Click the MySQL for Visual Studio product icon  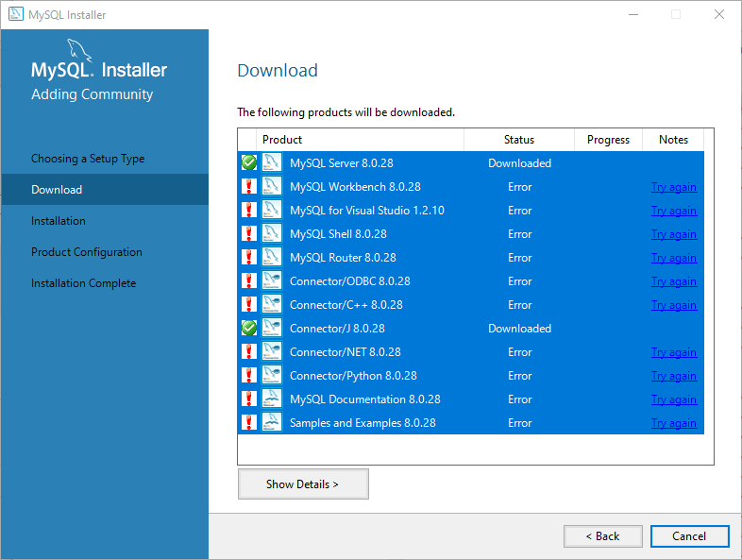click(x=272, y=210)
